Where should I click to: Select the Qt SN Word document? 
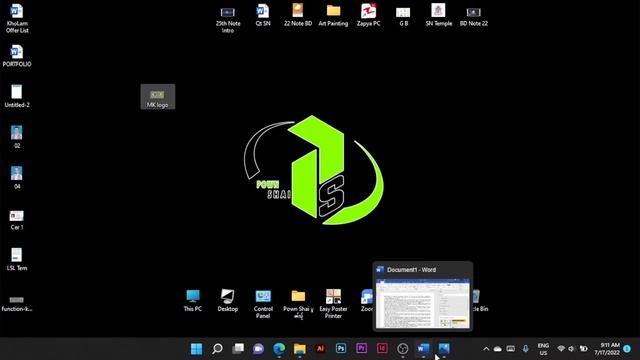pos(263,15)
